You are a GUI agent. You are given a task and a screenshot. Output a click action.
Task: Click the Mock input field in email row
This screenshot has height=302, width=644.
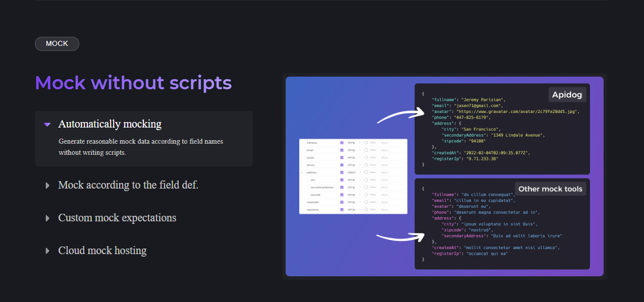click(392, 150)
